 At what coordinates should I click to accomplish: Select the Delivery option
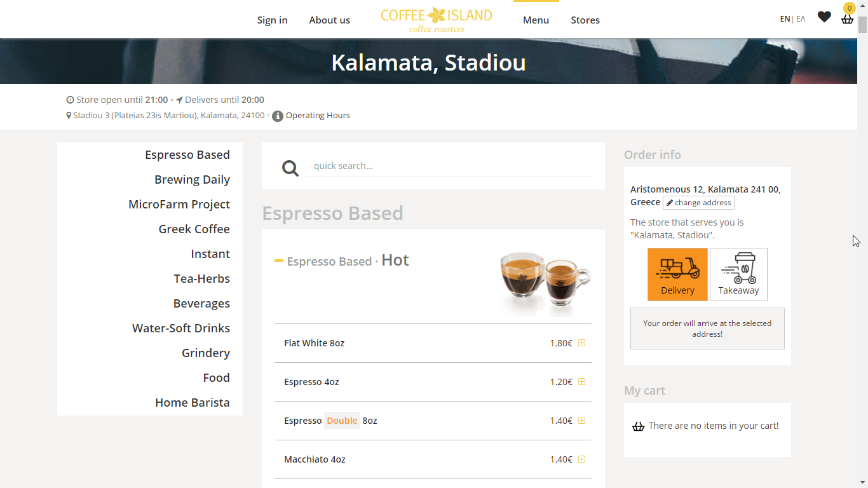pos(677,274)
